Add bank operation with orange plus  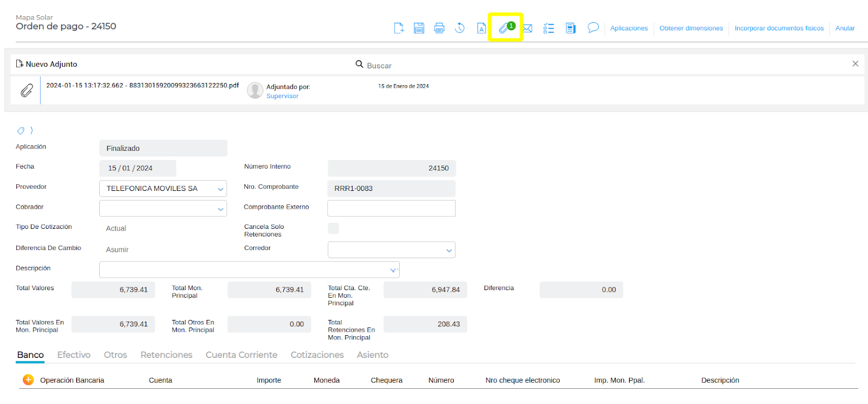pyautogui.click(x=28, y=380)
